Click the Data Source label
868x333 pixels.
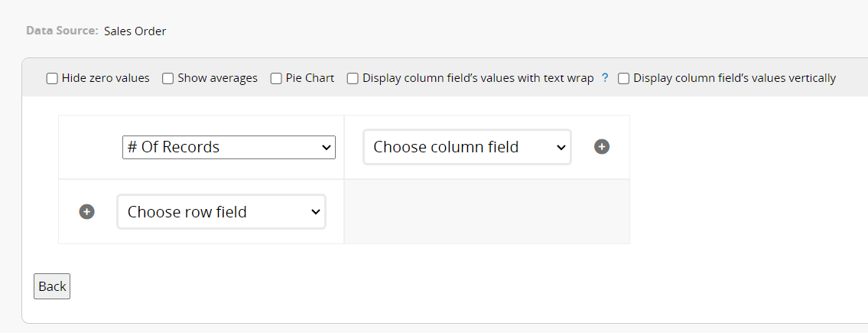pos(62,31)
